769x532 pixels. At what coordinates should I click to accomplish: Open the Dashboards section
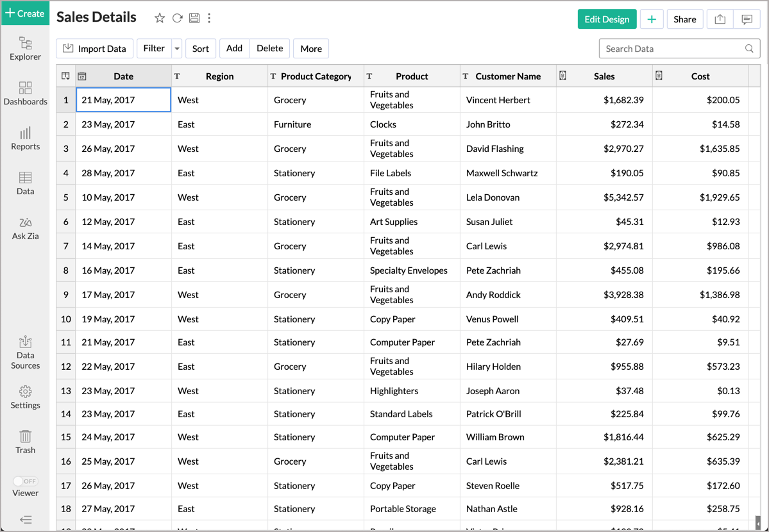click(x=26, y=94)
